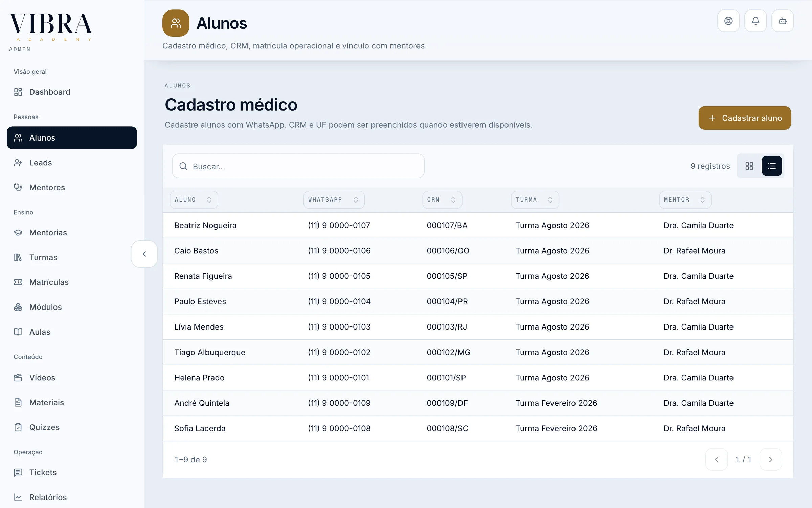Image resolution: width=812 pixels, height=508 pixels.
Task: Open Módulos in sidebar
Action: [x=72, y=307]
